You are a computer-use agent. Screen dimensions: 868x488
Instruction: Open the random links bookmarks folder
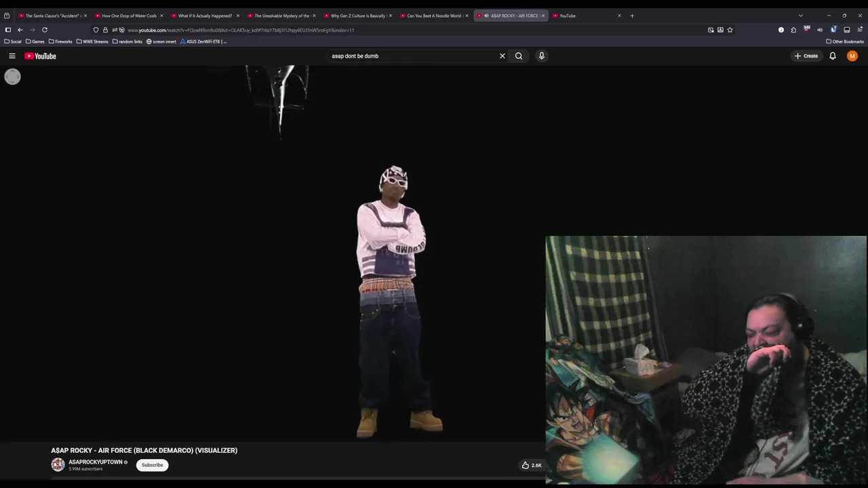click(127, 41)
